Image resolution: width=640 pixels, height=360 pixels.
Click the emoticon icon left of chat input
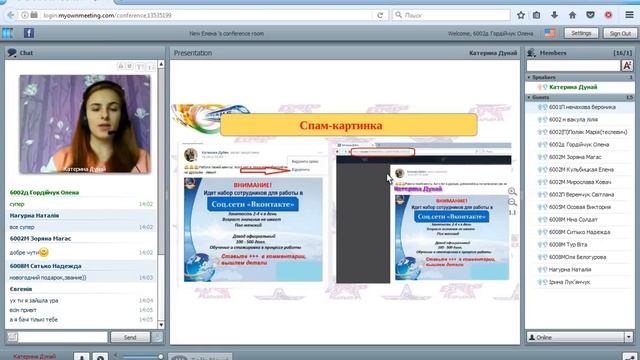pos(12,337)
